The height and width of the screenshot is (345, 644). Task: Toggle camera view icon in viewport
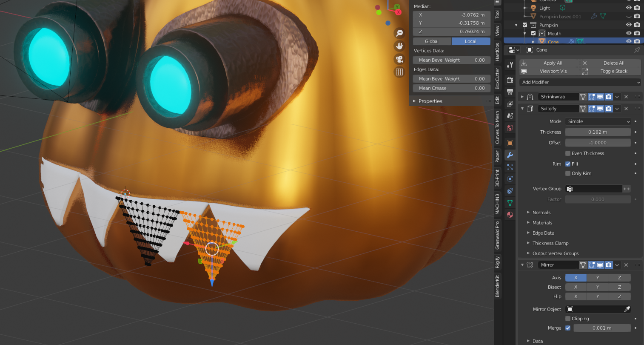399,59
